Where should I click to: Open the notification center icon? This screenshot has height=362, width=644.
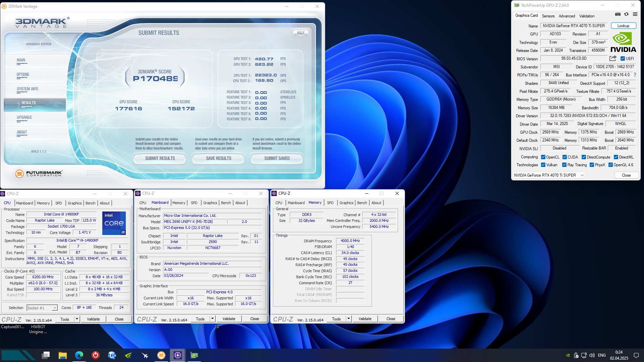pyautogui.click(x=636, y=355)
